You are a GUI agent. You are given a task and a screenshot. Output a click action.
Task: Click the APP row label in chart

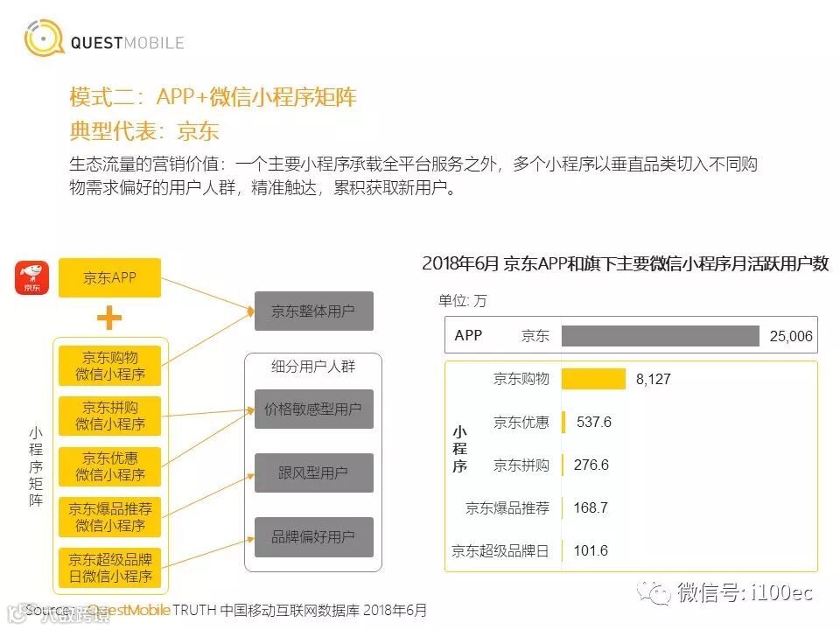pyautogui.click(x=468, y=335)
